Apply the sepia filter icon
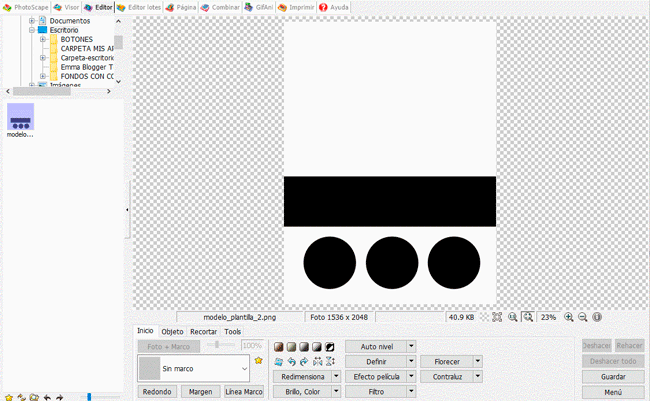Viewport: 650px width, 401px height. [279, 347]
